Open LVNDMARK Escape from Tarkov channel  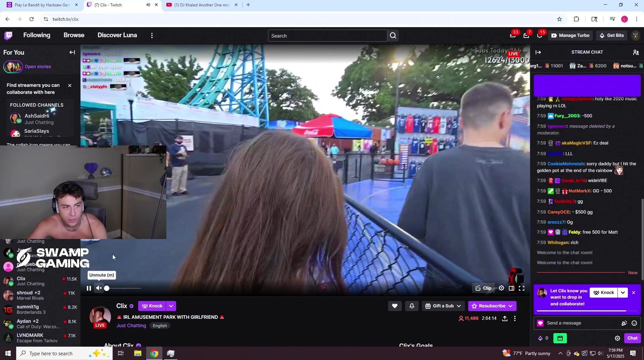[x=40, y=338]
